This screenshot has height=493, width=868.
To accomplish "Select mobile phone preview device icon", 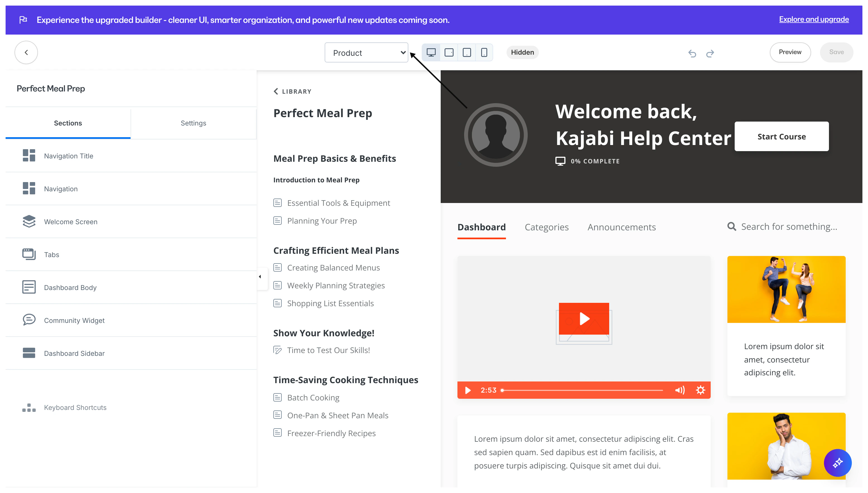I will coord(484,52).
